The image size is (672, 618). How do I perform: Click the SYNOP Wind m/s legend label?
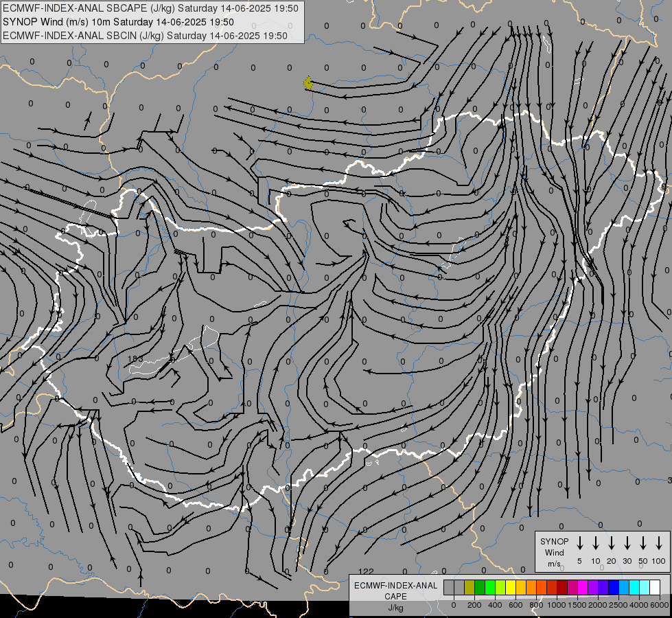point(554,552)
